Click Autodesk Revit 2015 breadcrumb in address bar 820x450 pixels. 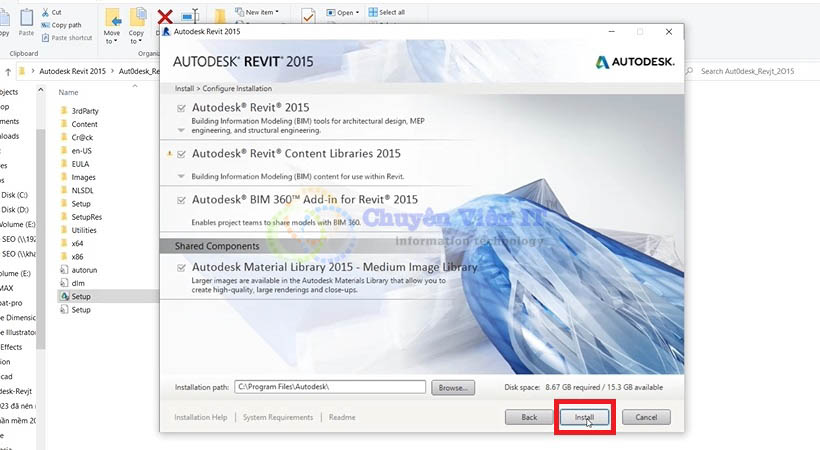(72, 71)
